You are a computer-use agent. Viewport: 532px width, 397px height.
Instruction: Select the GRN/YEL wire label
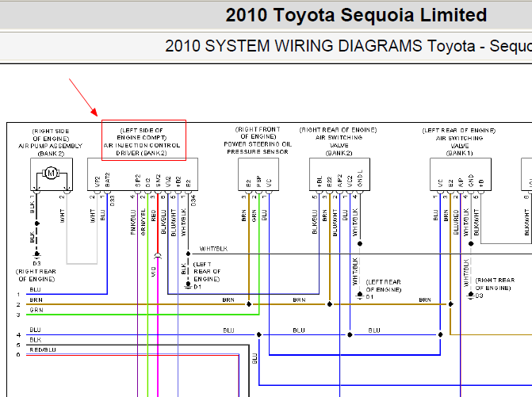click(x=144, y=222)
